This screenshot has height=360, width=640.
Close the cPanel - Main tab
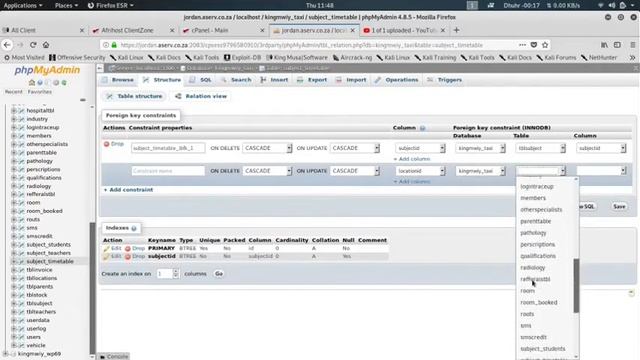click(x=262, y=30)
